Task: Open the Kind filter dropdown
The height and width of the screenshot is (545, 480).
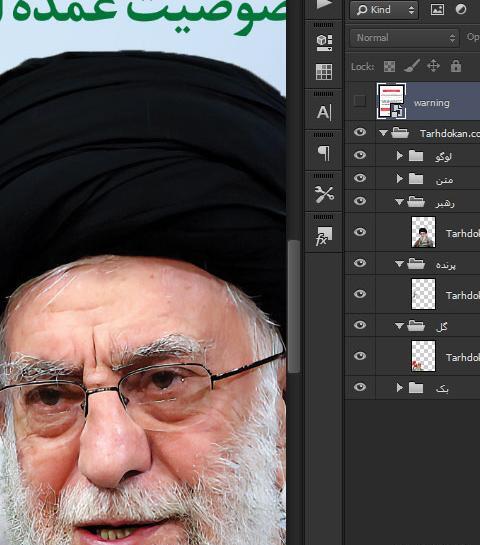Action: click(x=384, y=10)
